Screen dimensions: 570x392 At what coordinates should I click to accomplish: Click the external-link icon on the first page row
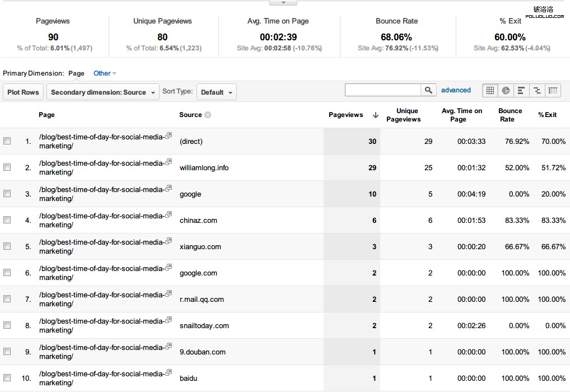[169, 134]
